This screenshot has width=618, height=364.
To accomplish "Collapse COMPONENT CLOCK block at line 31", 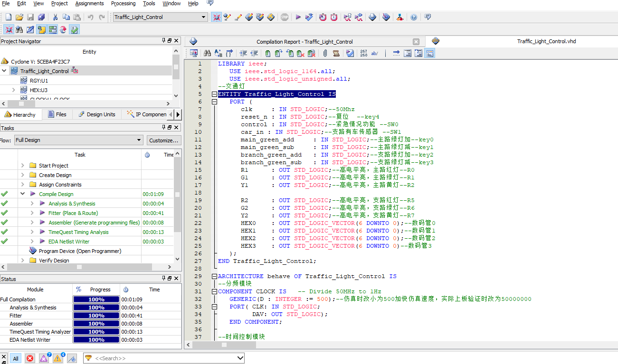I will coord(215,291).
